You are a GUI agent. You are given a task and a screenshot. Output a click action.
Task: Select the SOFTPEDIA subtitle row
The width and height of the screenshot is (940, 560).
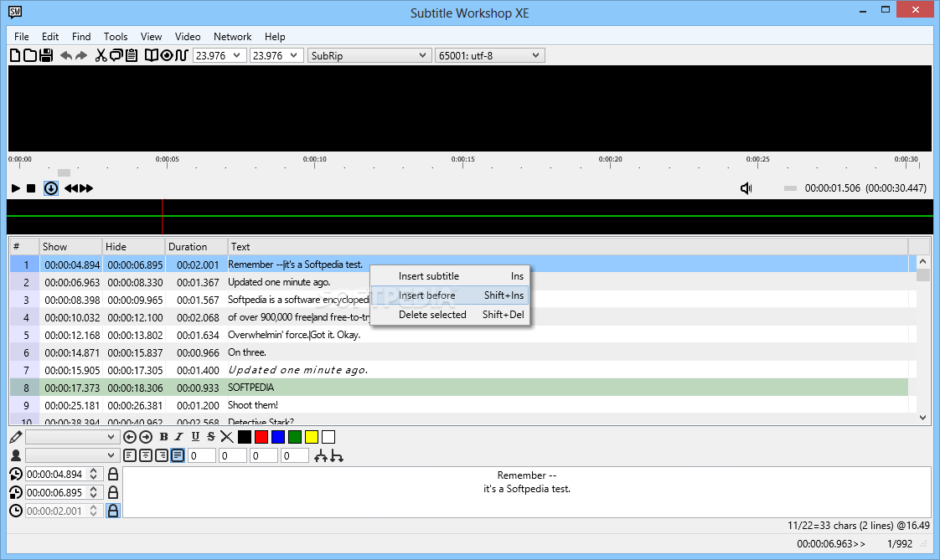point(459,388)
